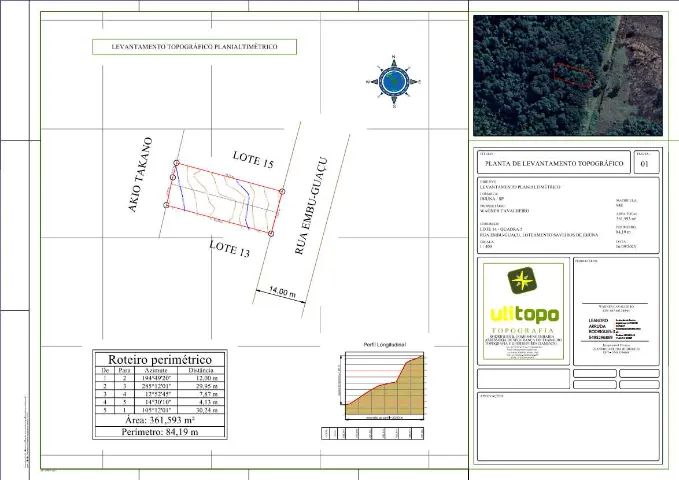This screenshot has height=480, width=679.
Task: Click the green ulitopo compass logo icon
Action: (523, 280)
